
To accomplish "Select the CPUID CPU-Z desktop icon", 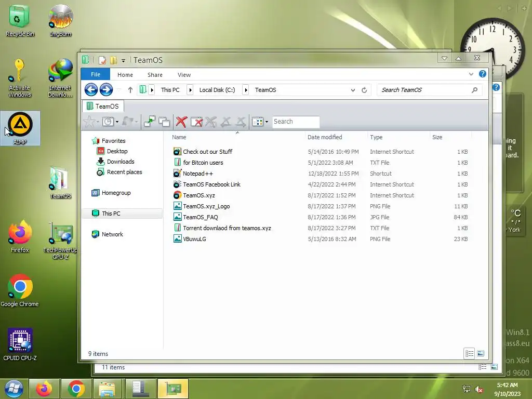I will click(x=20, y=344).
